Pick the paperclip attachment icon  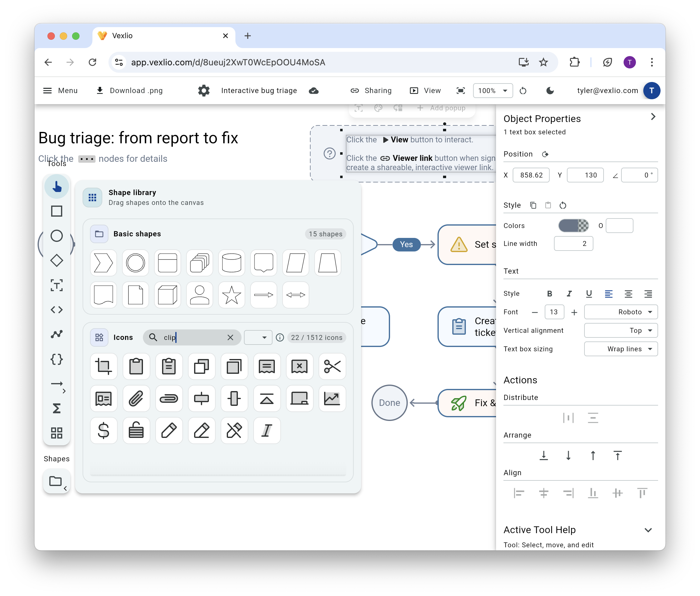(x=136, y=399)
